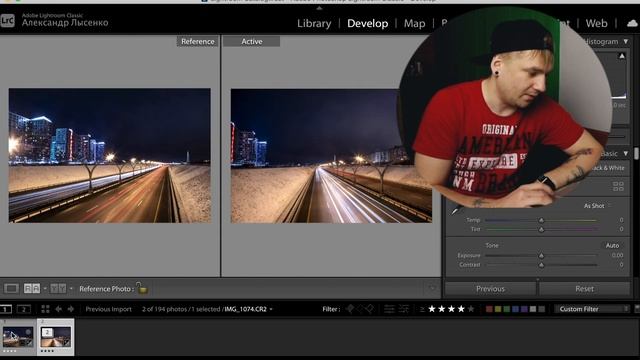Screen dimensions: 640x360
Task: Pick White Balance Selector eyedropper
Action: pos(456,211)
